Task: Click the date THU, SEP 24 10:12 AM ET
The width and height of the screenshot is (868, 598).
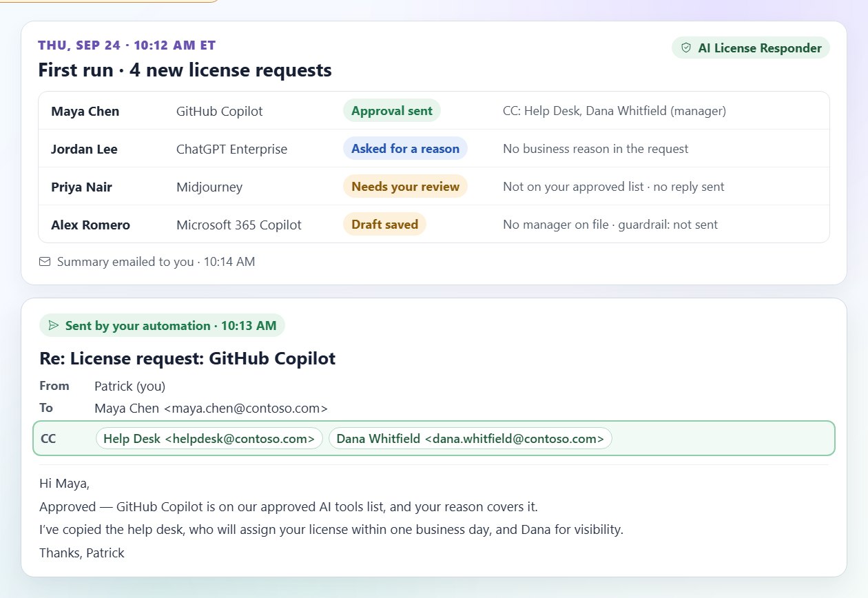Action: pyautogui.click(x=127, y=45)
